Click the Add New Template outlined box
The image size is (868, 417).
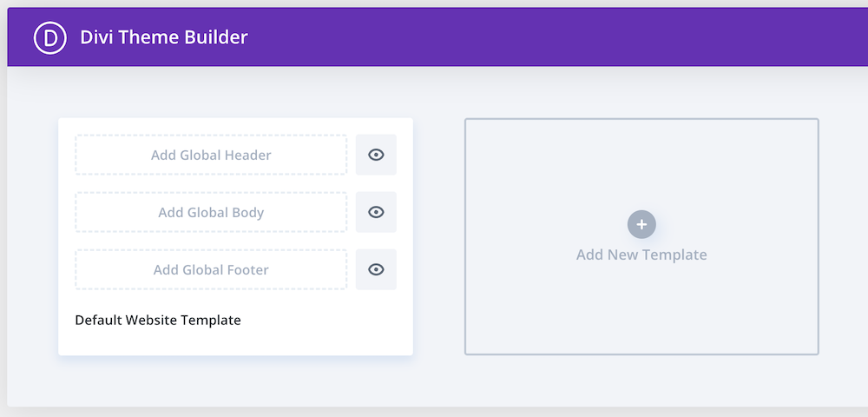pos(641,313)
